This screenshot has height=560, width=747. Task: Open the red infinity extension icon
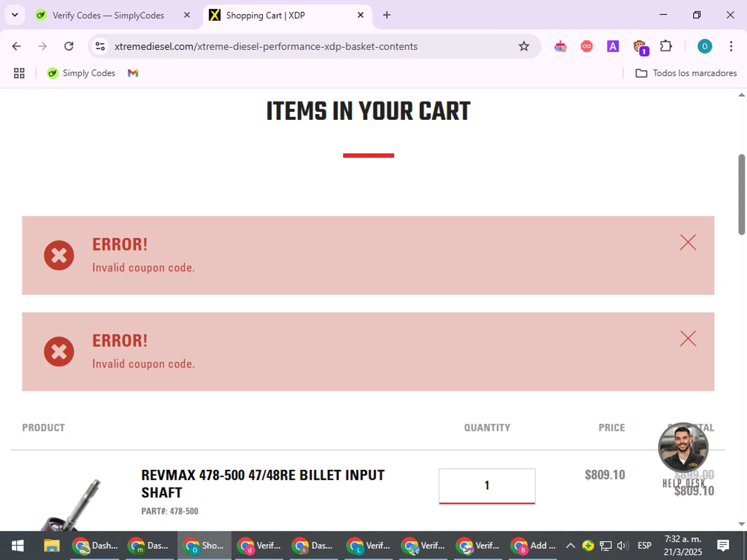click(587, 46)
